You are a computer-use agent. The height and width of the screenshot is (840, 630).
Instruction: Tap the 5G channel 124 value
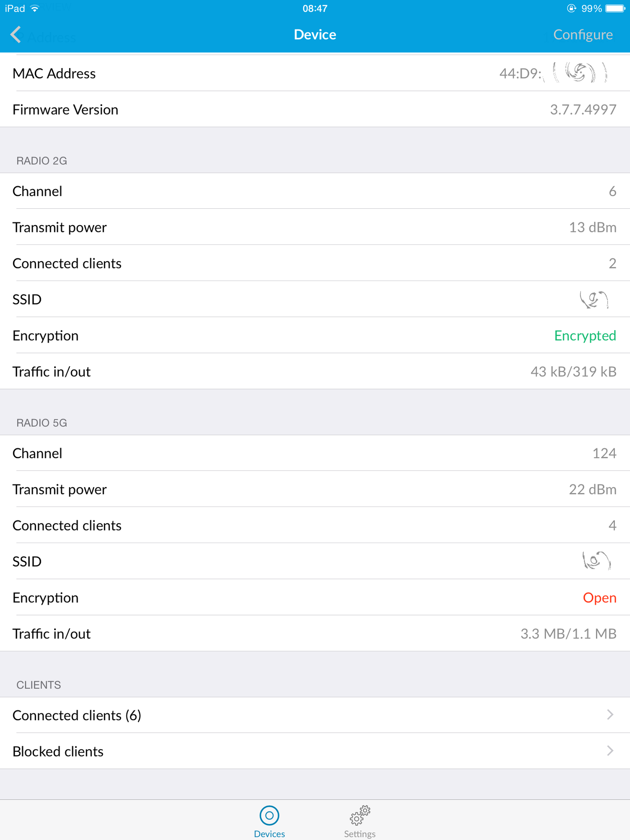604,453
